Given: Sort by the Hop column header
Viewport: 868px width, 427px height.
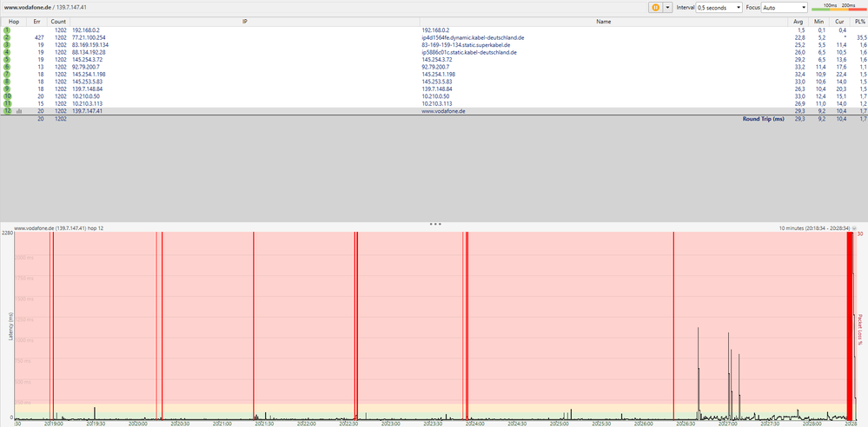Looking at the screenshot, I should point(14,22).
